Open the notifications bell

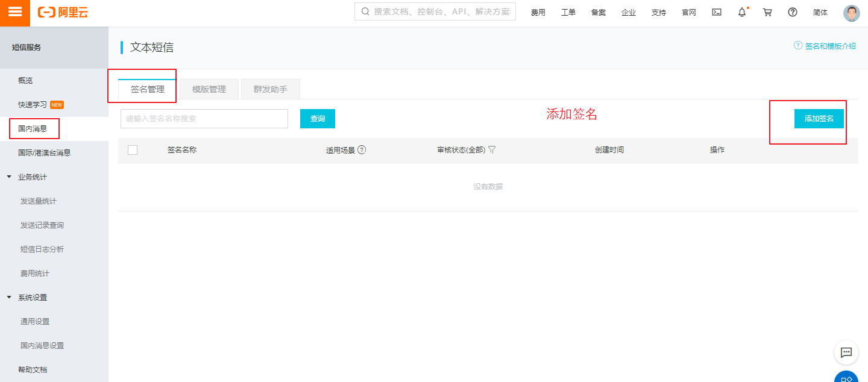(x=742, y=12)
